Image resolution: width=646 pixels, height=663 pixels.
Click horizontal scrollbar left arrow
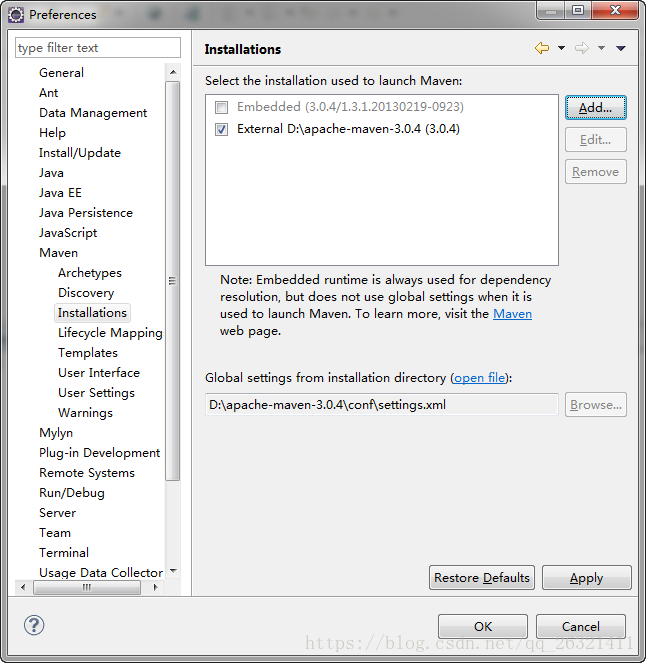point(23,587)
